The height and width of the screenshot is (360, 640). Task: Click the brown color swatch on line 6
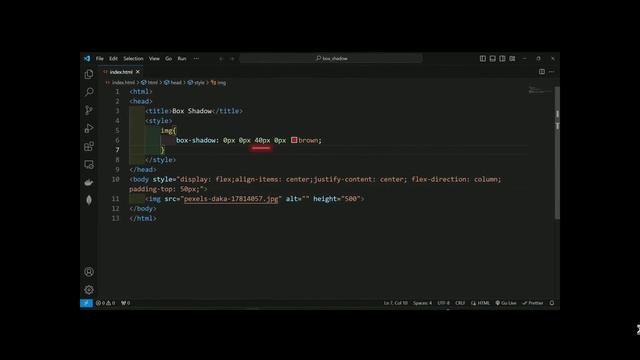[x=294, y=140]
